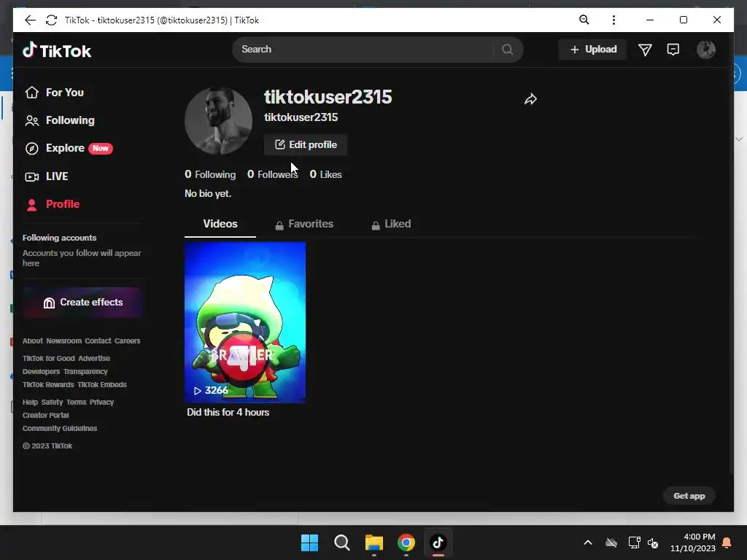Viewport: 747px width, 560px height.
Task: Open the Windows Start menu
Action: pos(309,542)
